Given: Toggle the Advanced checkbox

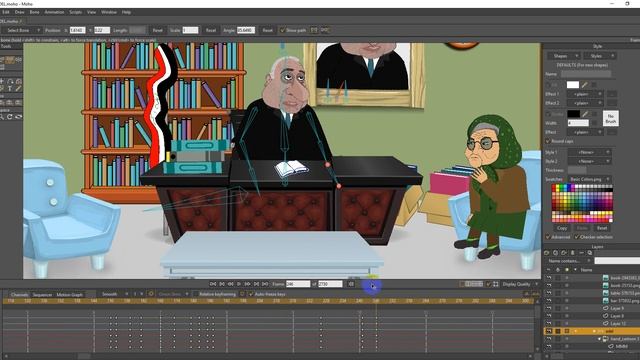Looking at the screenshot, I should pos(548,237).
